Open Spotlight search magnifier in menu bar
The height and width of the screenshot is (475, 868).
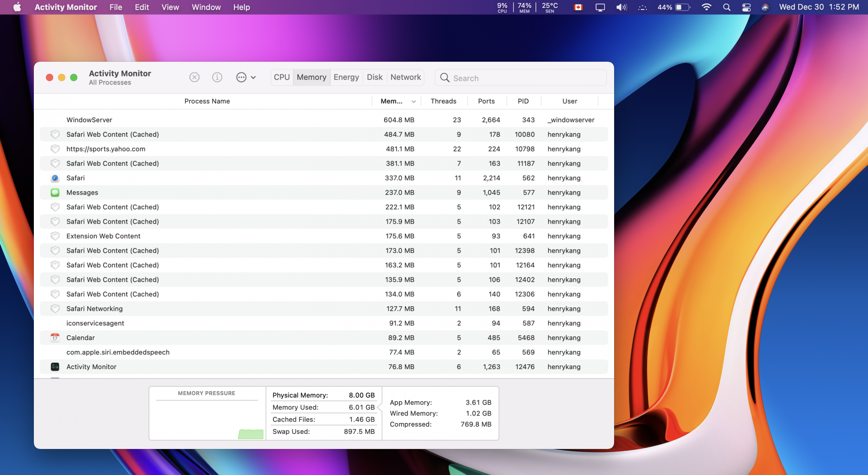pos(727,7)
